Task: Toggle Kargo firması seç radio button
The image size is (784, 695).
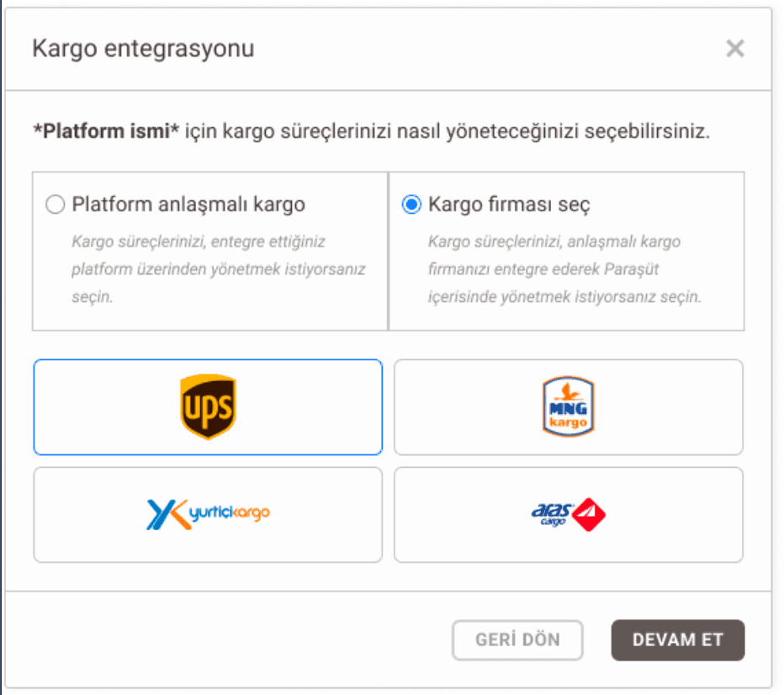Action: [x=411, y=204]
